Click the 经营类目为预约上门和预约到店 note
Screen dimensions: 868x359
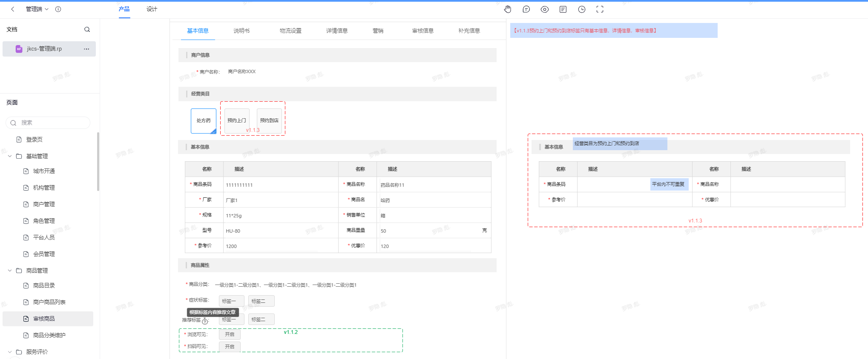coord(620,144)
